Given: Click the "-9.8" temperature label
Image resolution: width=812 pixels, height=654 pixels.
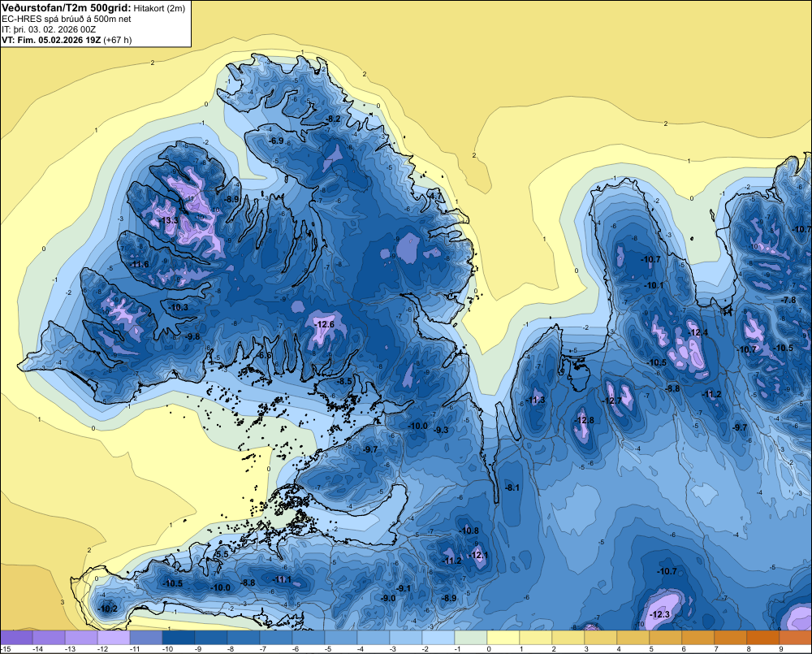Looking at the screenshot, I should (x=192, y=336).
